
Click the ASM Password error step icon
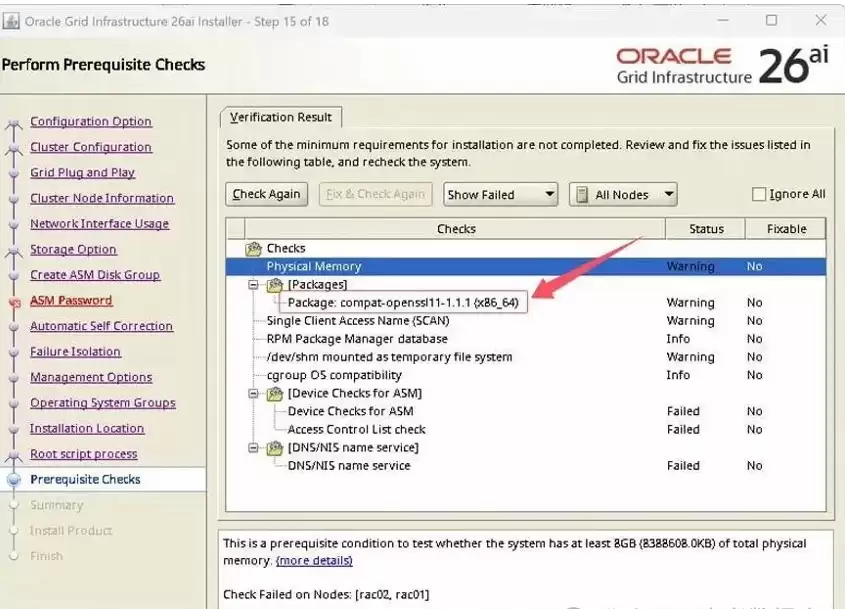(15, 303)
